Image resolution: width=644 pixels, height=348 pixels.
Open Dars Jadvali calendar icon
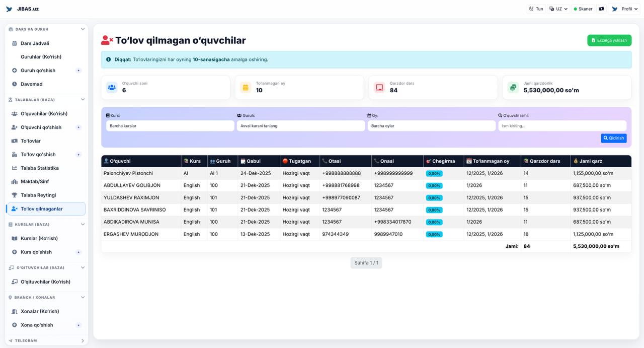[x=15, y=43]
